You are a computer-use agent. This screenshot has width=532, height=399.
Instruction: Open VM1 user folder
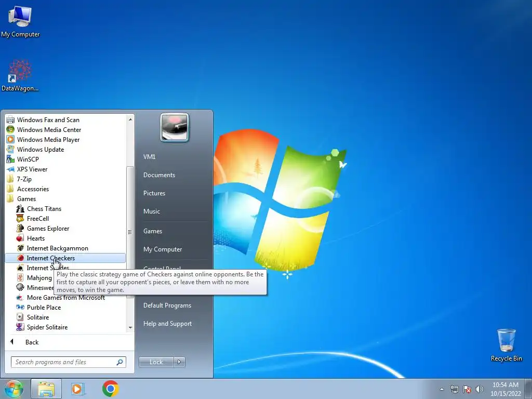[149, 157]
